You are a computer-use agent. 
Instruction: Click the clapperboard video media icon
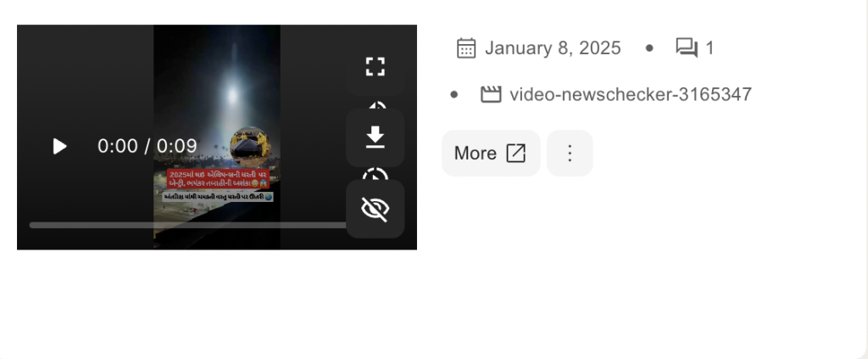pos(491,95)
